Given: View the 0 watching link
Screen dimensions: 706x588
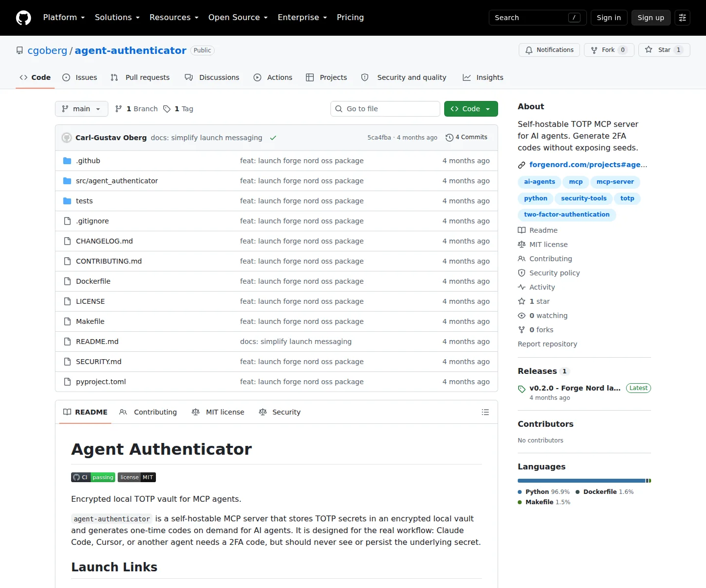Looking at the screenshot, I should point(543,316).
